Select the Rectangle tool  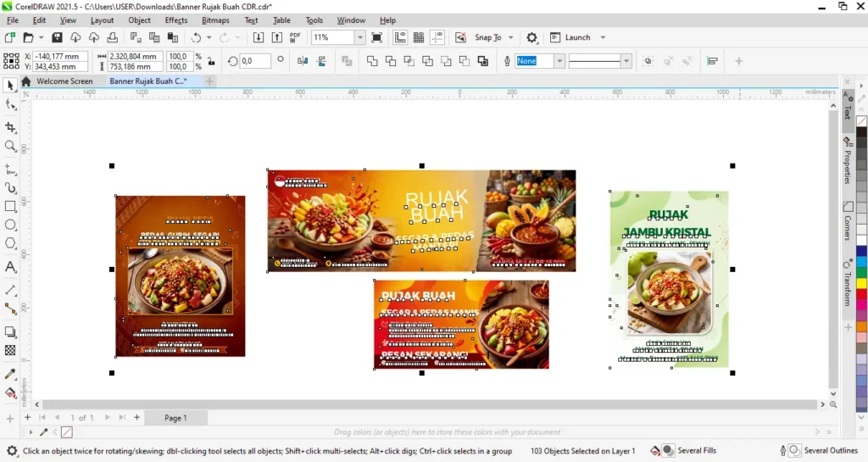pos(10,206)
